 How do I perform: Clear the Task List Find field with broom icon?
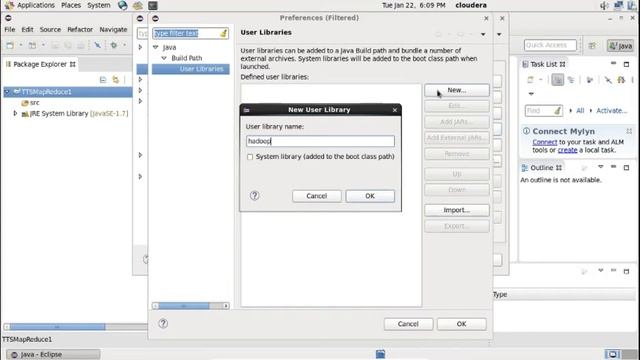[x=557, y=111]
